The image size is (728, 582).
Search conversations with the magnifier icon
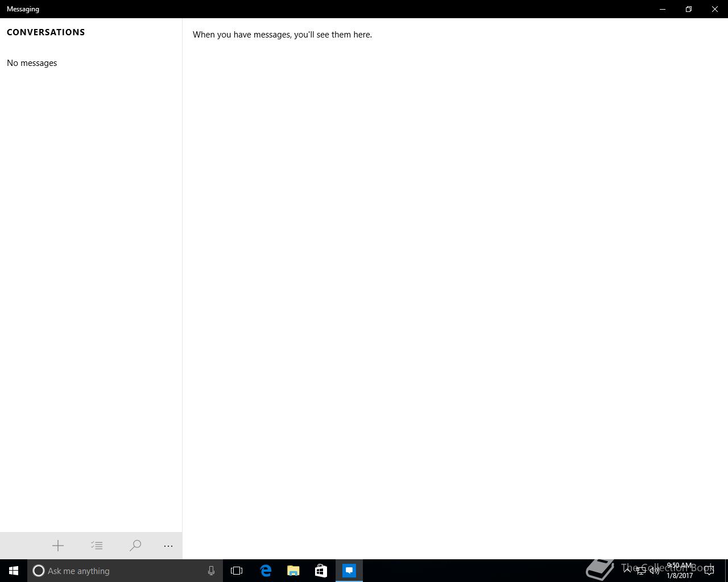[135, 546]
